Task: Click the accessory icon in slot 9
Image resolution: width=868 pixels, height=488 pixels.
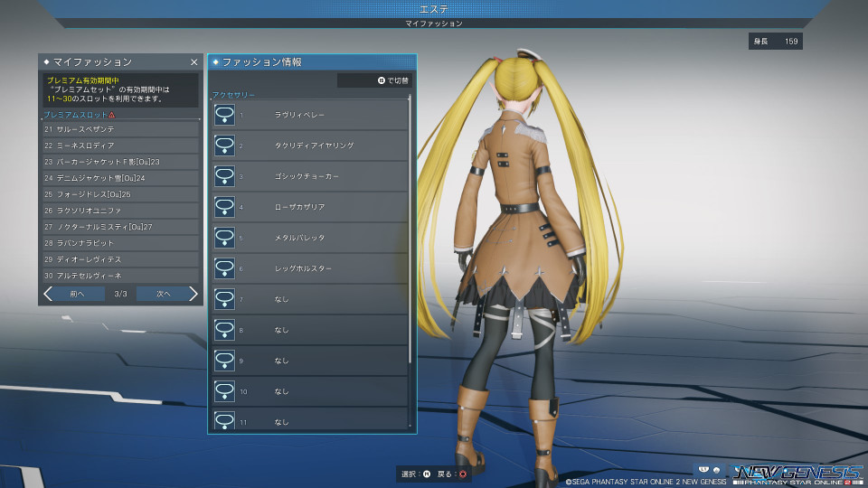Action: pos(224,361)
